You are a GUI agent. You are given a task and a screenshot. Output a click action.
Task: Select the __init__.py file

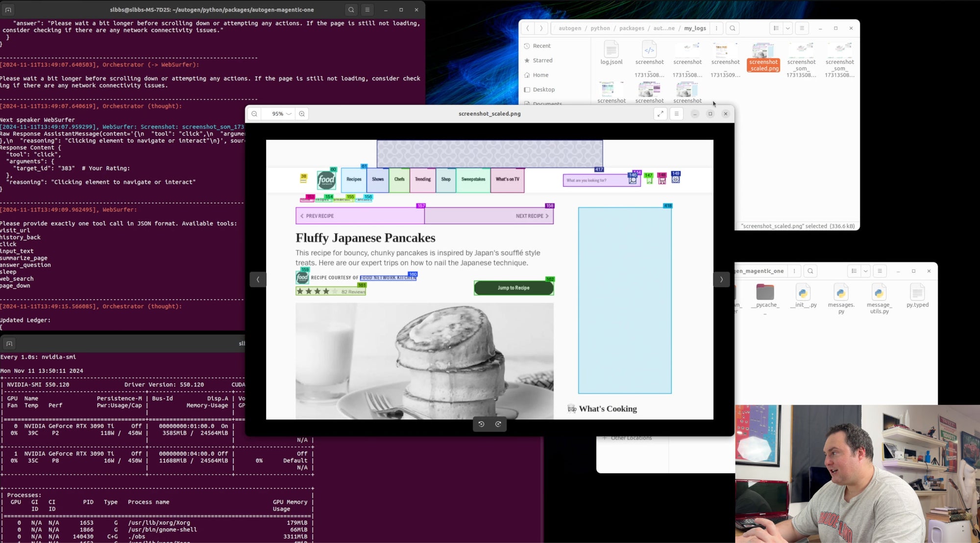point(804,296)
